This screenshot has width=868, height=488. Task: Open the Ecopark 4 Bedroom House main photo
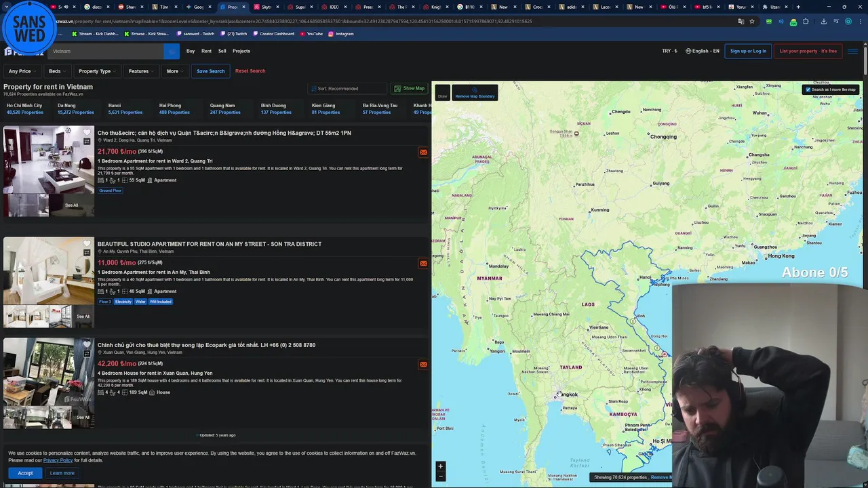pyautogui.click(x=48, y=371)
